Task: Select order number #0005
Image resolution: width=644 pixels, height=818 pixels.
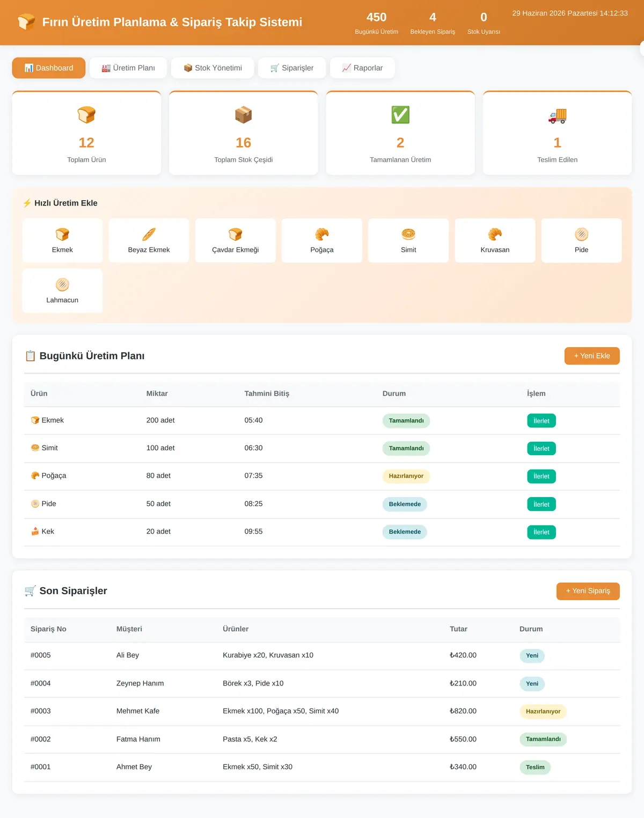Action: (x=41, y=655)
